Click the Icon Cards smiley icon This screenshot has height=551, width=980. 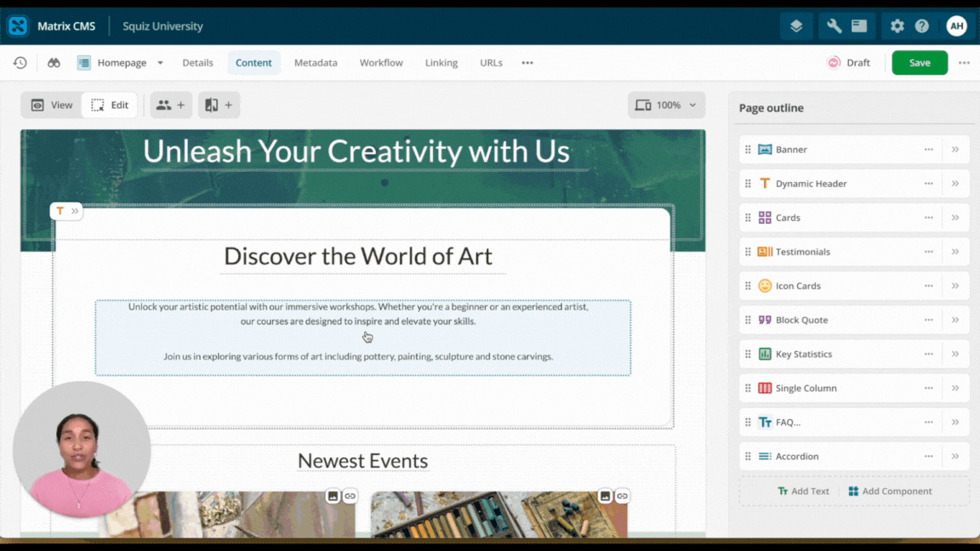[x=765, y=286]
